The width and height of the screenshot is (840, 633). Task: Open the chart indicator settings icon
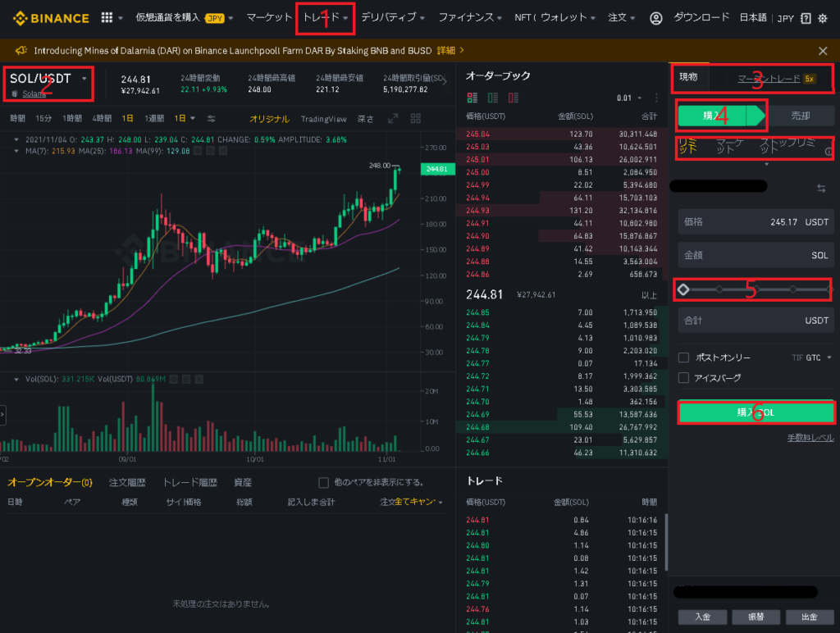pos(212,118)
